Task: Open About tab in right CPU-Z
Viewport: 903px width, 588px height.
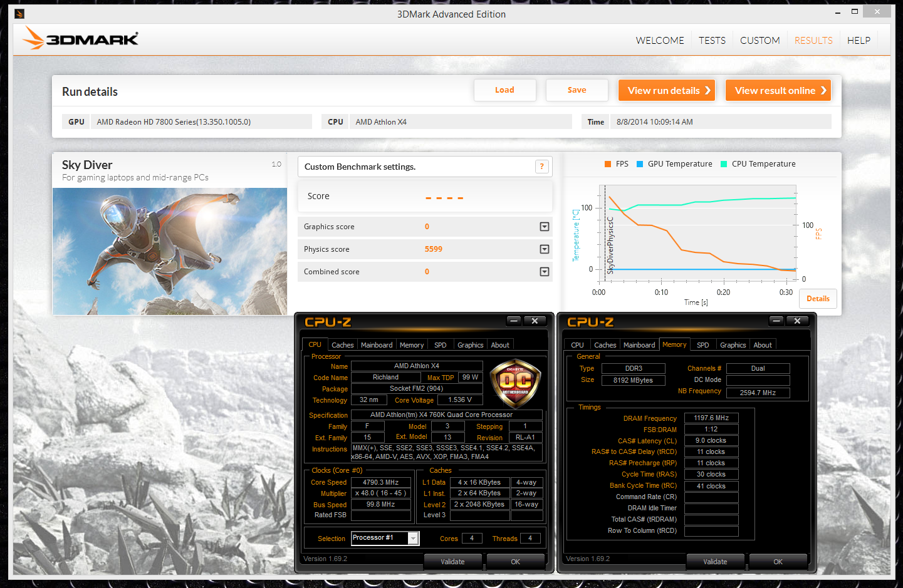Action: (x=763, y=345)
